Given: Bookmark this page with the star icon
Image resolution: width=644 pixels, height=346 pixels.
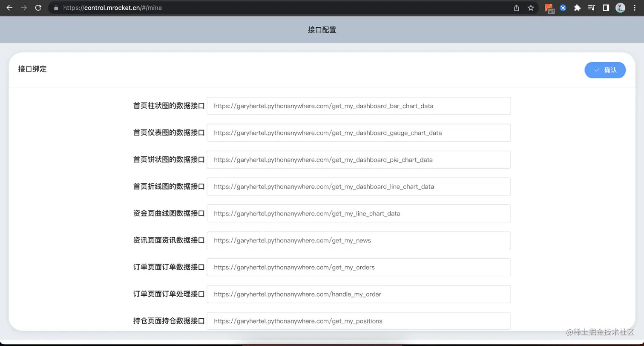Looking at the screenshot, I should (x=531, y=8).
